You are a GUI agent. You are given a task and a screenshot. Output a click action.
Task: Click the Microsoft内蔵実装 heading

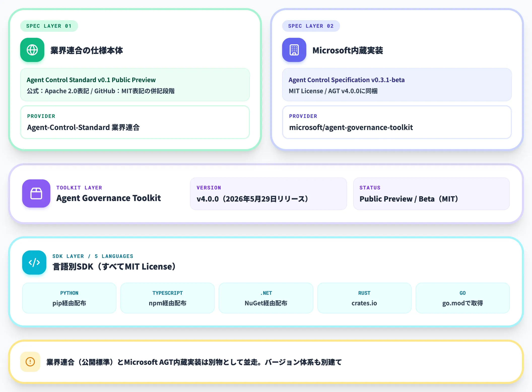pos(348,50)
